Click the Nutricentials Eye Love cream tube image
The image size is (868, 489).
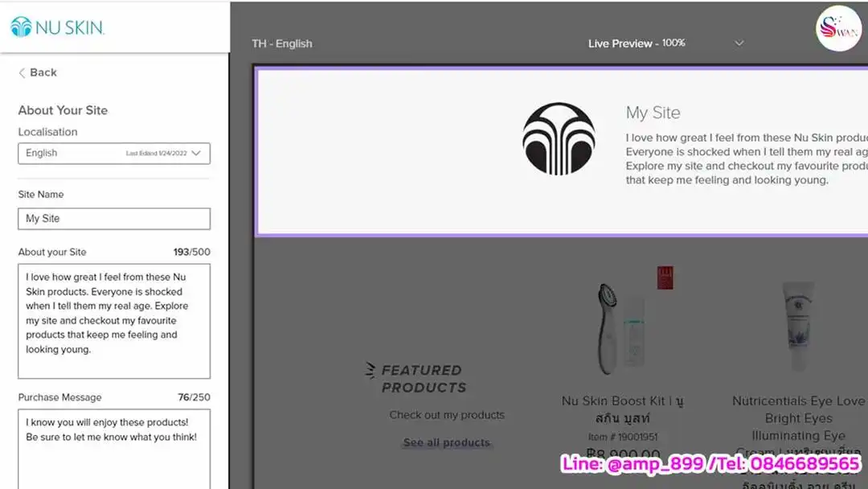(798, 322)
